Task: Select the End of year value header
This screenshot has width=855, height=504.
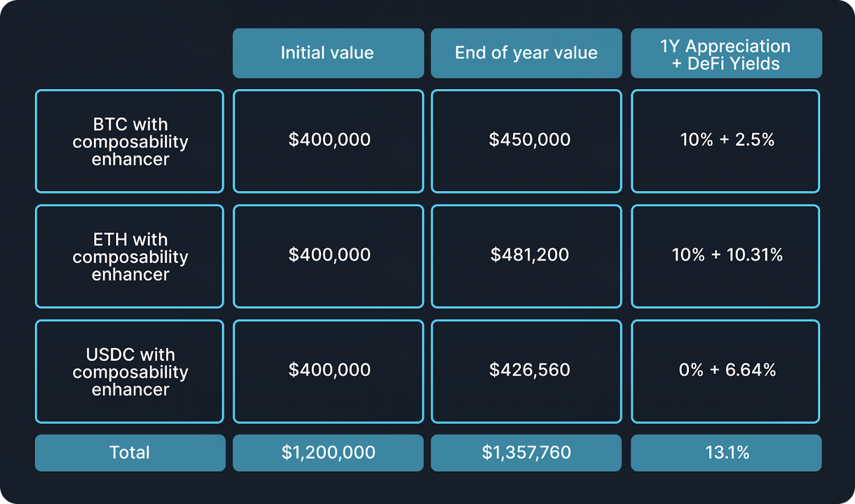Action: pos(526,53)
